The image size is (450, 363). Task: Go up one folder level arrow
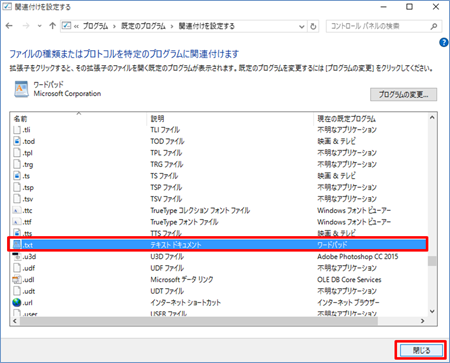click(x=52, y=26)
